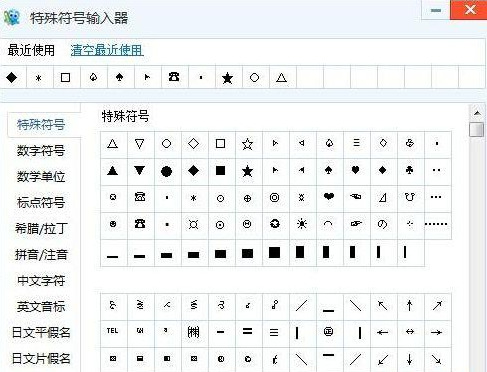Insert up arrow ↑ symbol
The height and width of the screenshot is (372, 487).
(x=410, y=305)
